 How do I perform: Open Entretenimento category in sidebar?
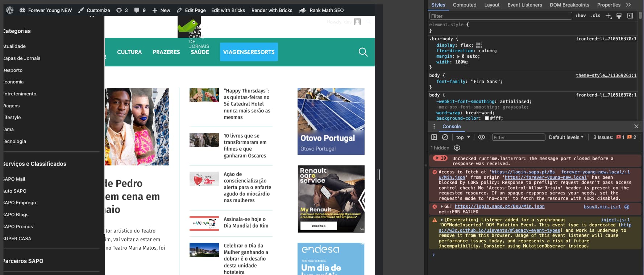[x=20, y=94]
